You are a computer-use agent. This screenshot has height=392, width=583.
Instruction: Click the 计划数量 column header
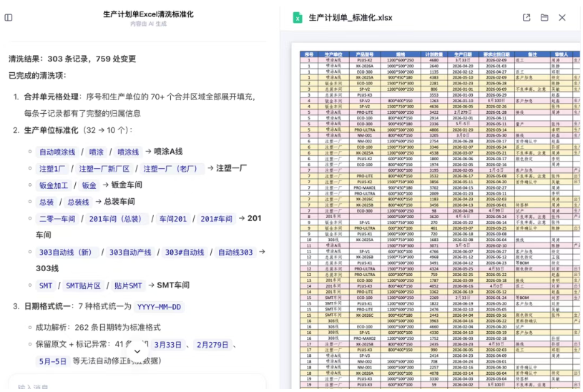[434, 54]
